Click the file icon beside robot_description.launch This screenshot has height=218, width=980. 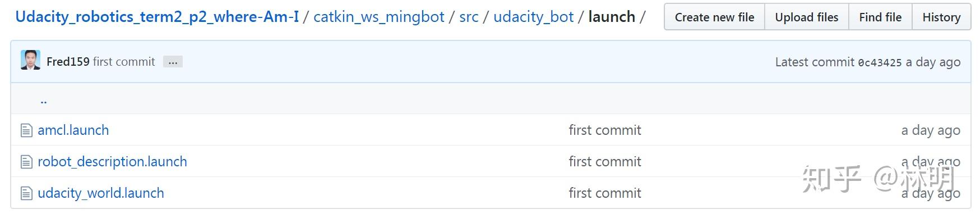[26, 162]
